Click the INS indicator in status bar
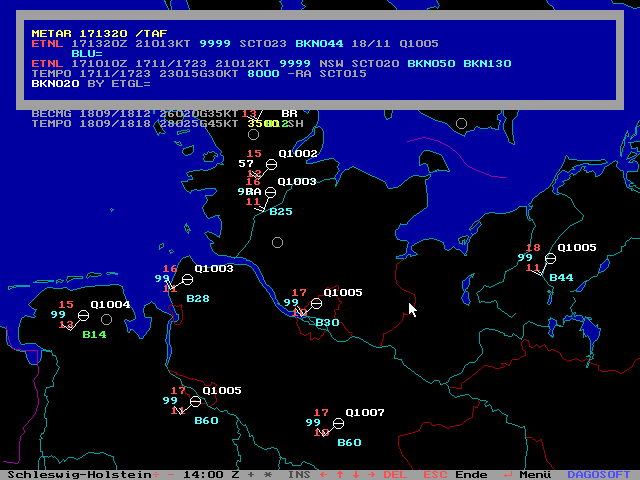The height and width of the screenshot is (480, 640). point(298,474)
